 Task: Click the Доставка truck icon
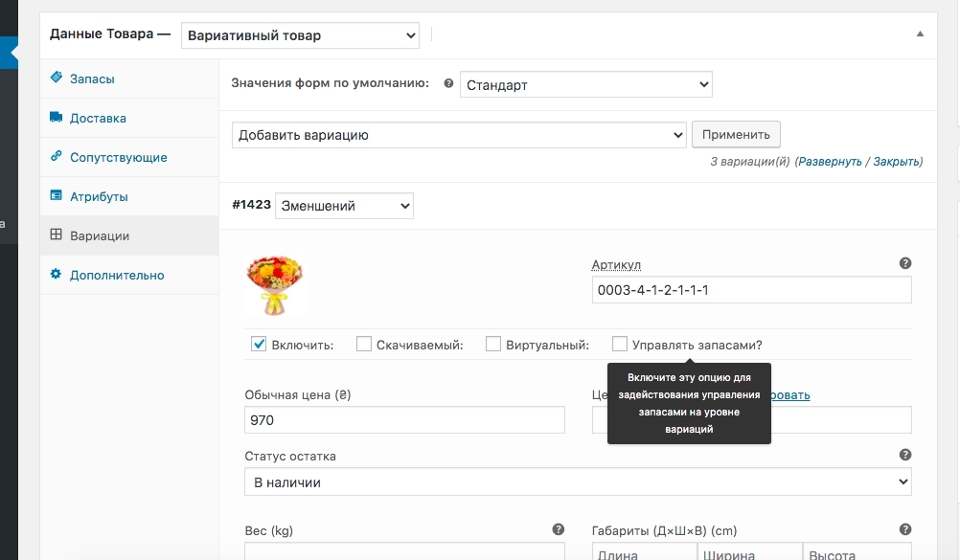57,118
